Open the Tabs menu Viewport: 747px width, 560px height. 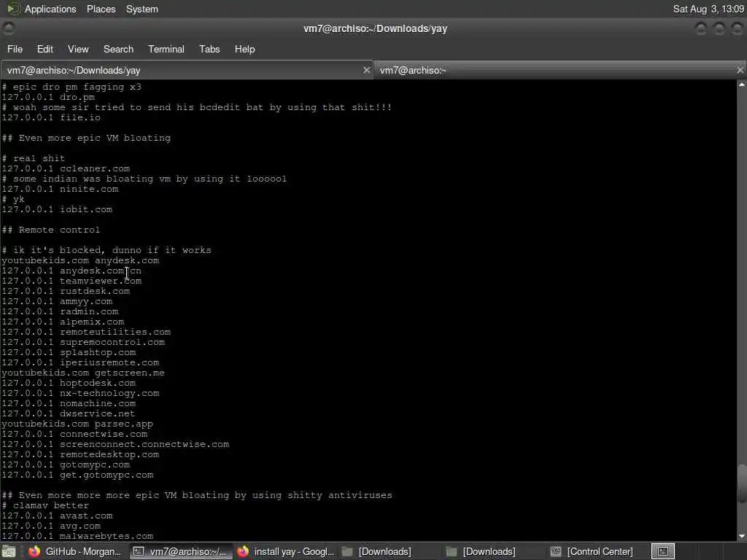209,49
